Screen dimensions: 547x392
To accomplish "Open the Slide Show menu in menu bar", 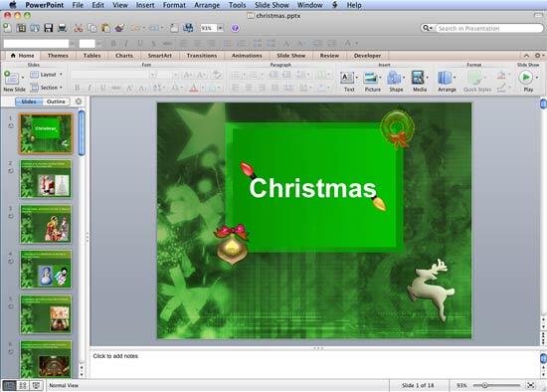I will coord(272,5).
